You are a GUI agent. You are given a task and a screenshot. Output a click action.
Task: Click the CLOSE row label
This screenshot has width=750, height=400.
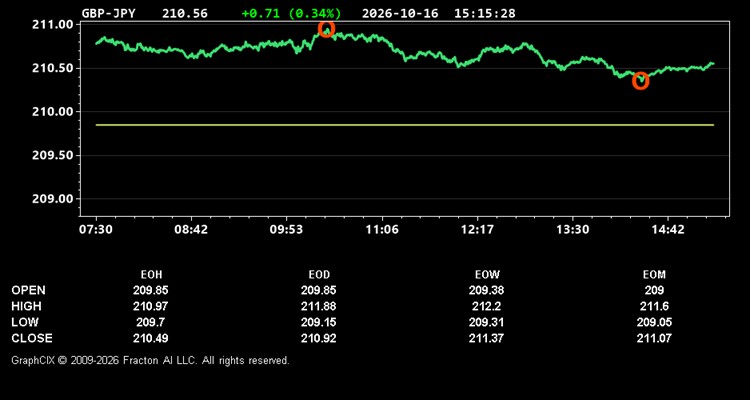tap(32, 338)
